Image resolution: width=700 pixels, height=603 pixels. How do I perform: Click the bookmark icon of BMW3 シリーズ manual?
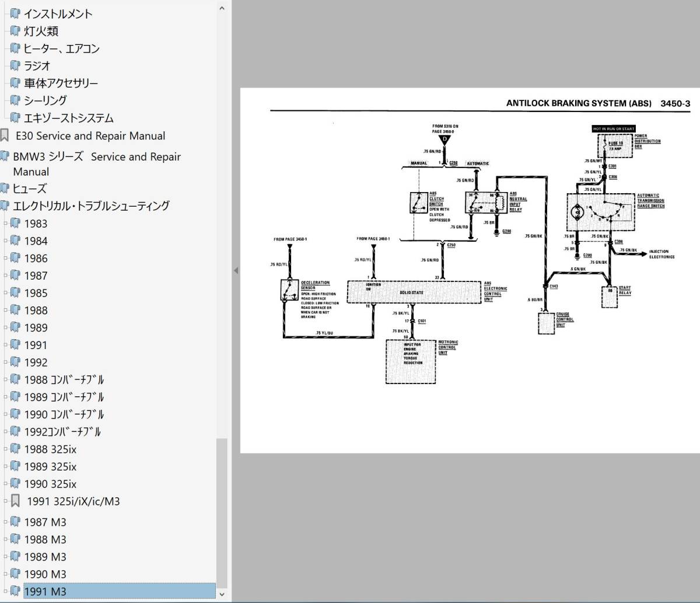tap(5, 156)
